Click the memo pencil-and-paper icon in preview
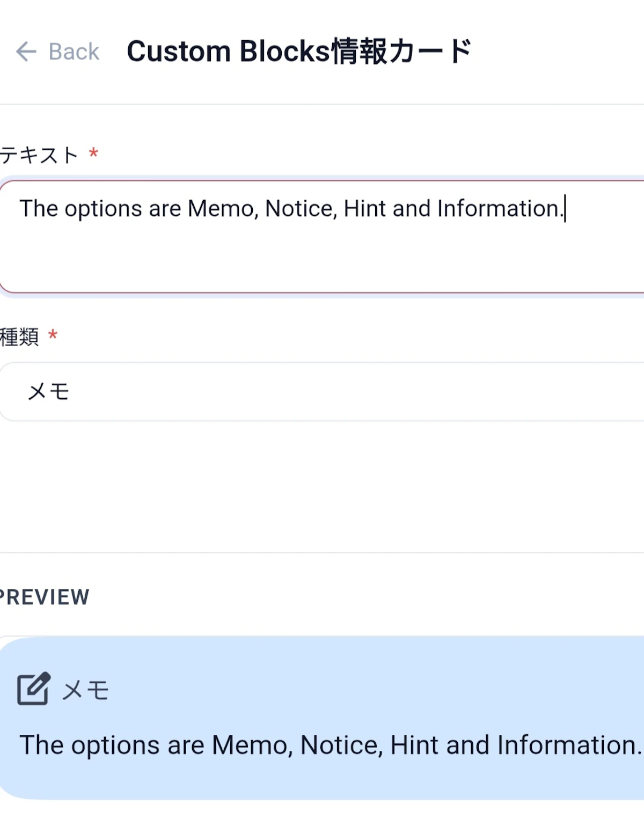The height and width of the screenshot is (819, 644). (x=34, y=689)
